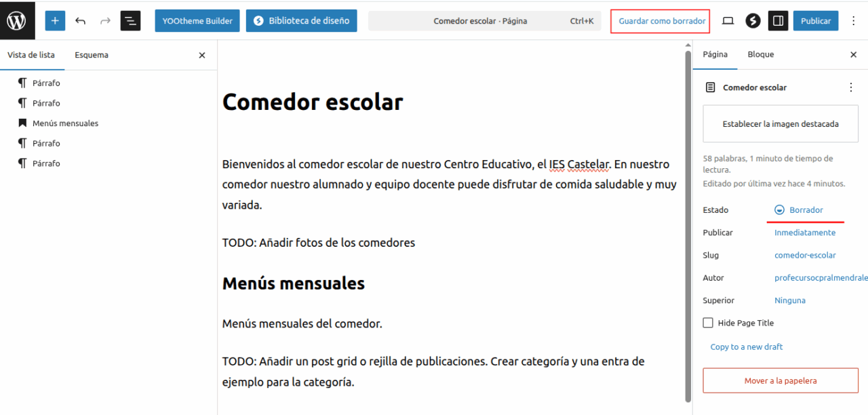Enable the Hide Page Title checkbox

tap(709, 323)
